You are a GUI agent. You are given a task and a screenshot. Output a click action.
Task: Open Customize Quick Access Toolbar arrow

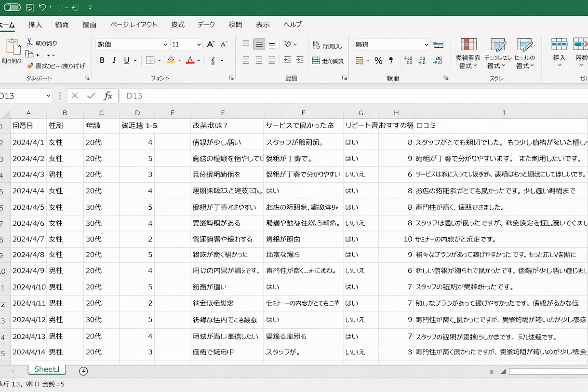(x=91, y=8)
